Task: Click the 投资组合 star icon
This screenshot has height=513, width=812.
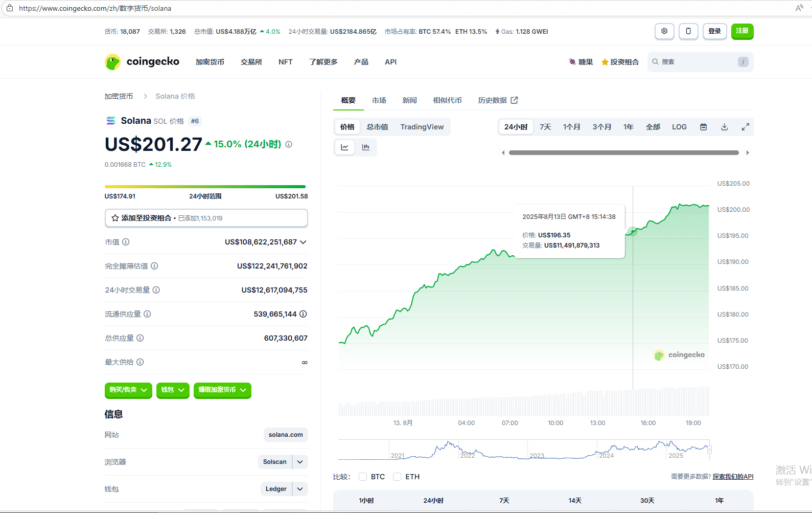Action: coord(605,62)
